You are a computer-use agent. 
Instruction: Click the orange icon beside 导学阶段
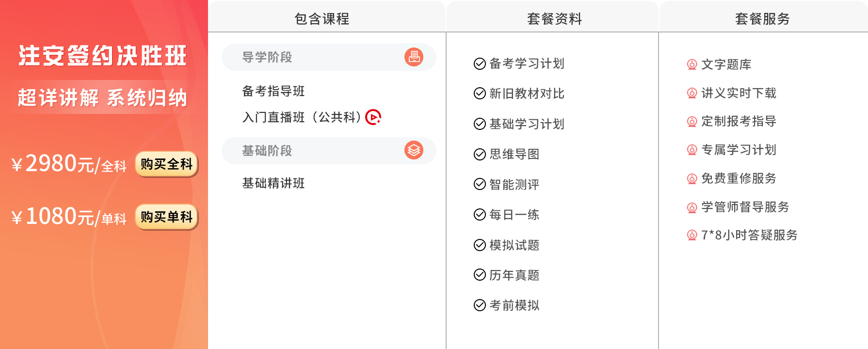coord(414,57)
